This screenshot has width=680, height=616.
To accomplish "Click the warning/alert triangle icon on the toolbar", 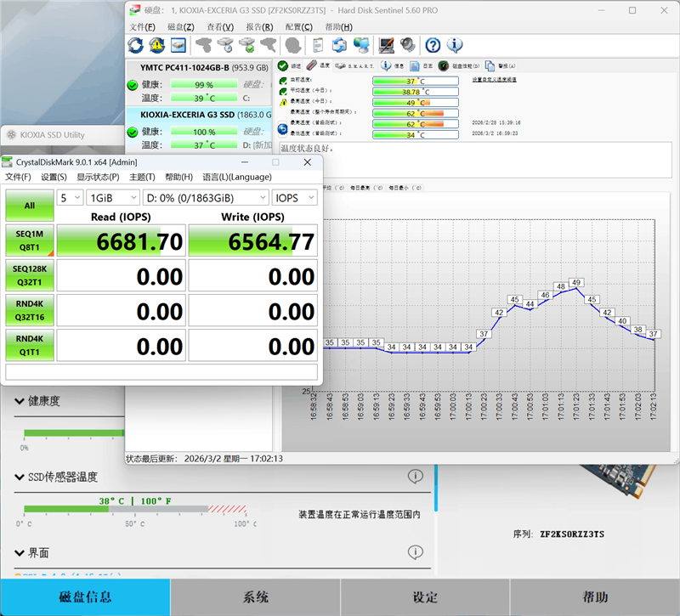I will click(x=156, y=46).
